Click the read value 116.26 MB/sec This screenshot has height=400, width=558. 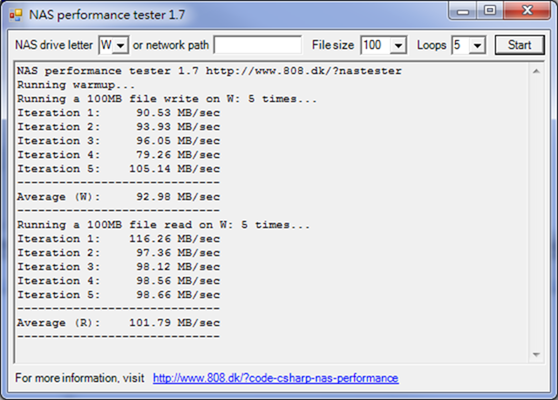[x=174, y=239]
